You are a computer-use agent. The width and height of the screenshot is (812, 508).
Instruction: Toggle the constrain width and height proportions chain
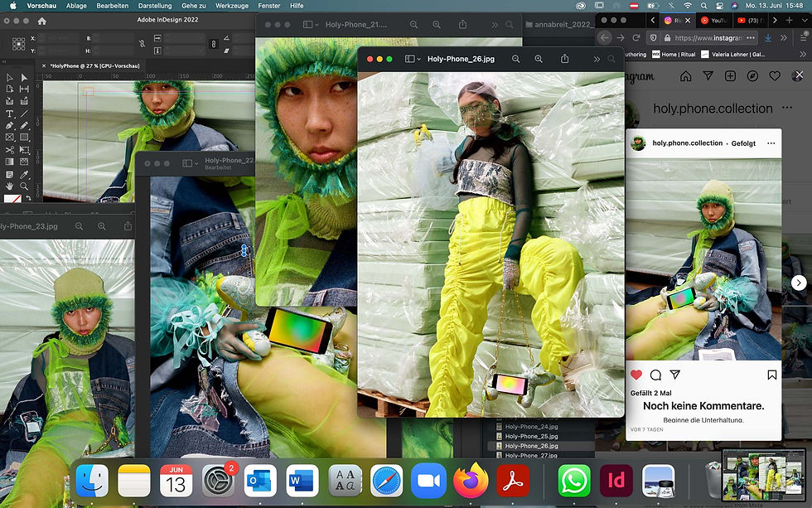143,44
